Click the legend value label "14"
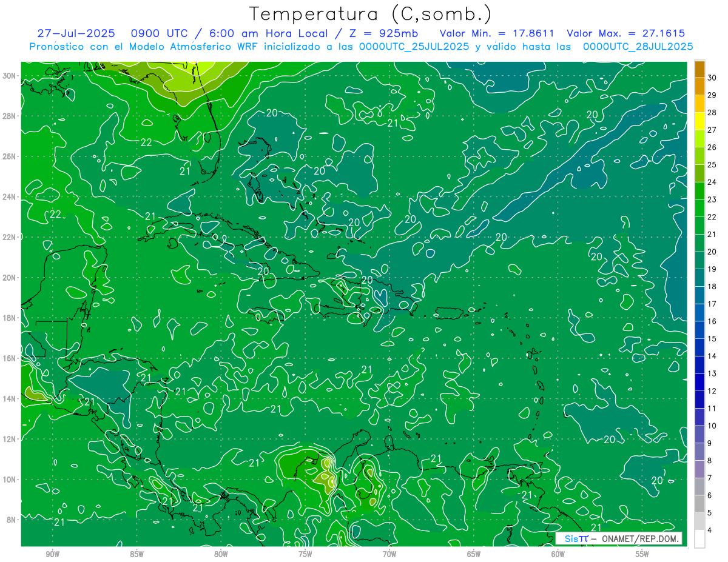 (x=712, y=356)
